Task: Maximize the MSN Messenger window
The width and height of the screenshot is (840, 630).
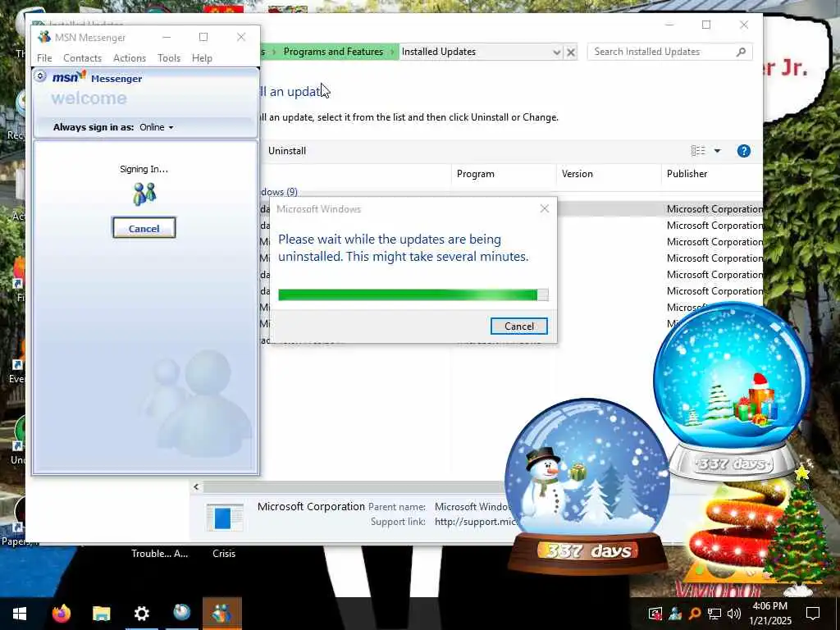Action: 203,37
